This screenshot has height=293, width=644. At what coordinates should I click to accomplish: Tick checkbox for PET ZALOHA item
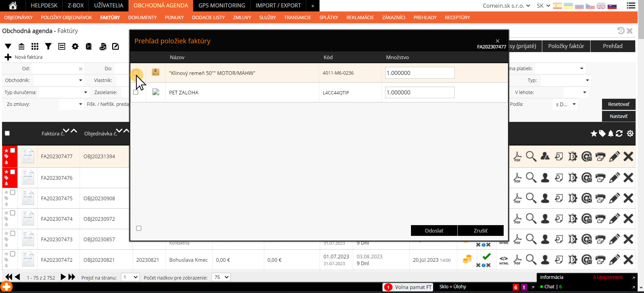[136, 92]
